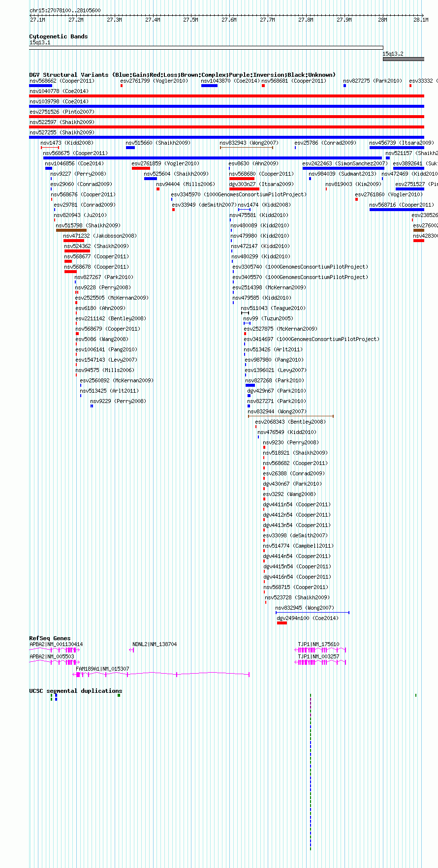Select the nsv1040778 (Coe2014) label
438x868 pixels.
59,91
